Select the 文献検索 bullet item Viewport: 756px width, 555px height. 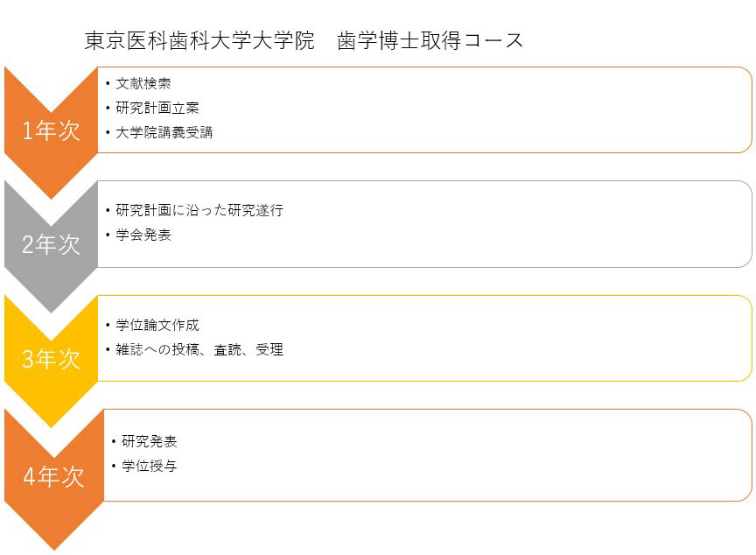point(143,84)
